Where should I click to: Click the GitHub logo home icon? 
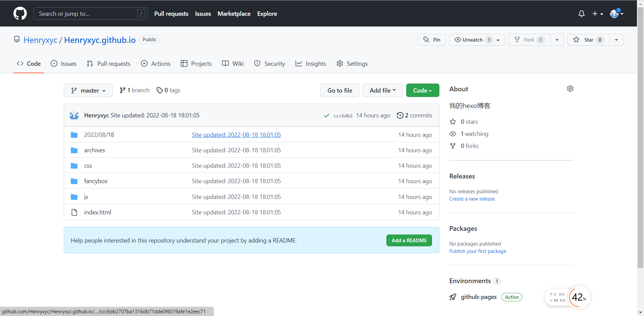click(x=20, y=13)
